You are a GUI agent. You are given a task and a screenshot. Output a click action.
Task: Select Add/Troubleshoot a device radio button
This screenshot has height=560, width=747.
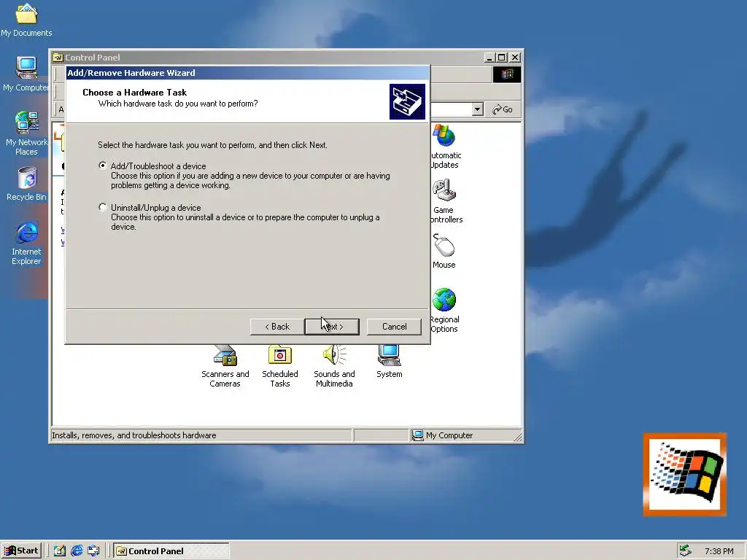102,166
